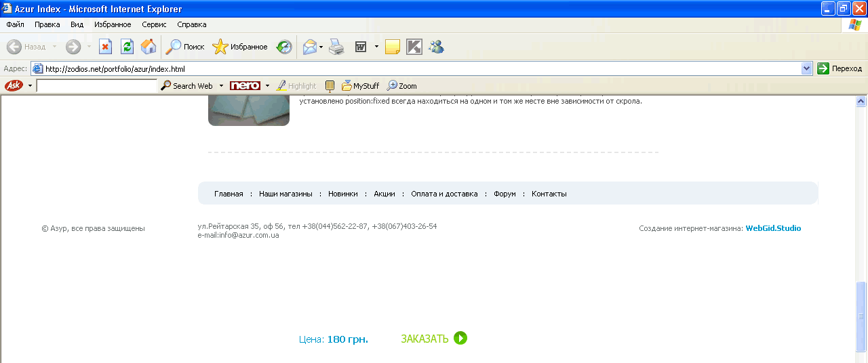Viewport: 868px width, 363px height.
Task: Open the WebGid.Studio link
Action: (773, 228)
